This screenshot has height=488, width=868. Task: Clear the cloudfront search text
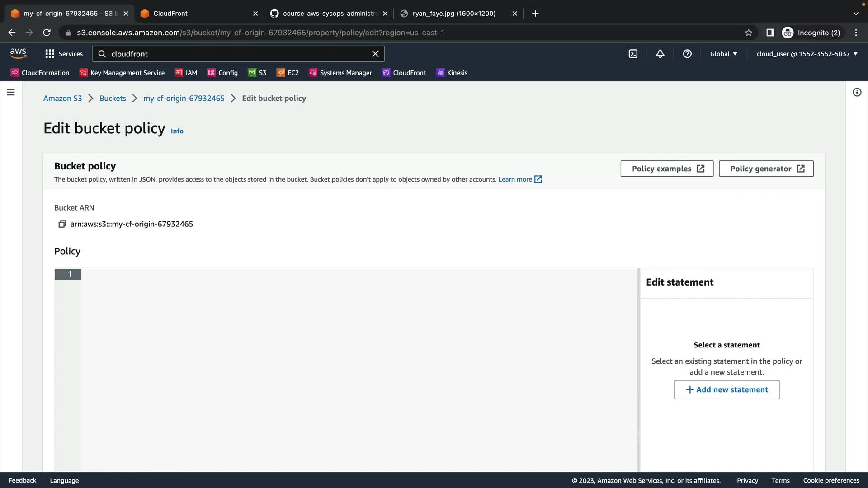pyautogui.click(x=375, y=54)
